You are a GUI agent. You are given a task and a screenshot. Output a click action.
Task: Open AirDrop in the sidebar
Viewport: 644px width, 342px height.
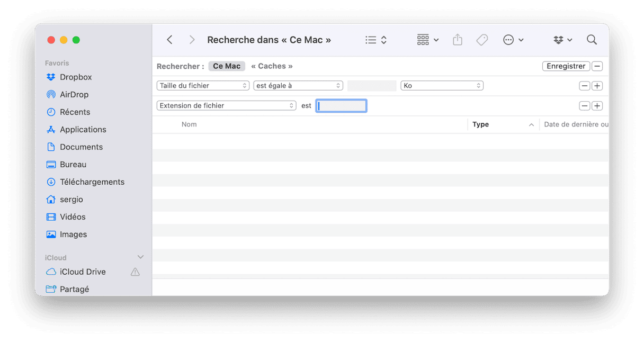(74, 95)
